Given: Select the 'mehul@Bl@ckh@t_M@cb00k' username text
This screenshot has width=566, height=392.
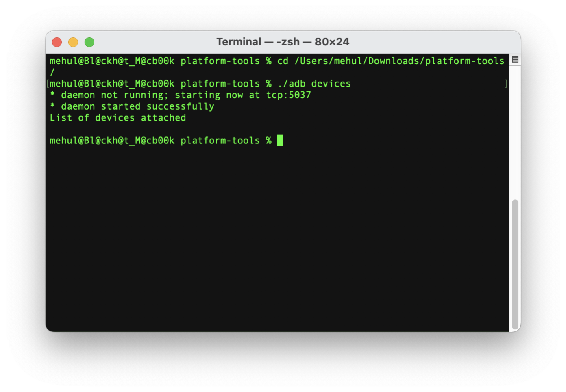Looking at the screenshot, I should point(112,140).
